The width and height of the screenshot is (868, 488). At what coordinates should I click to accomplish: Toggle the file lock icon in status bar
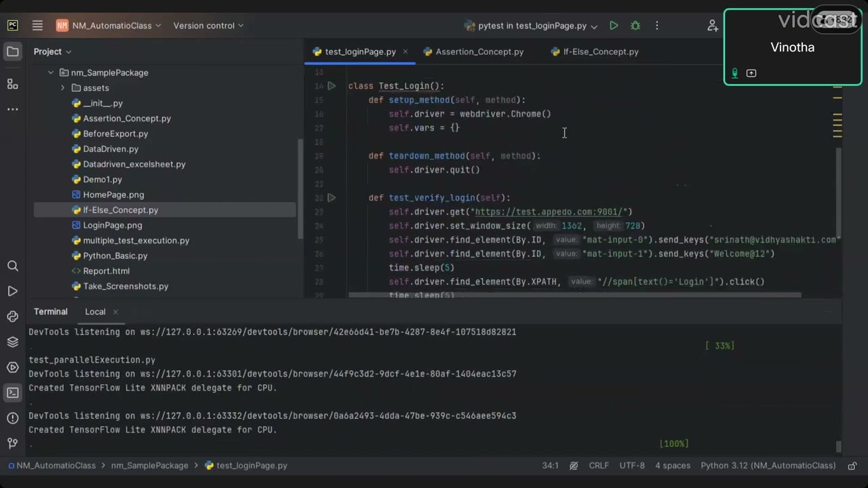click(852, 466)
